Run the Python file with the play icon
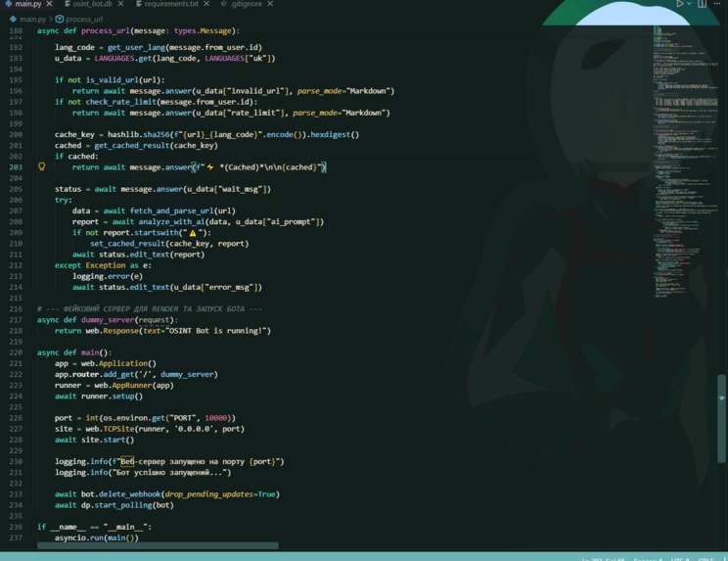This screenshot has height=561, width=728. coord(679,4)
